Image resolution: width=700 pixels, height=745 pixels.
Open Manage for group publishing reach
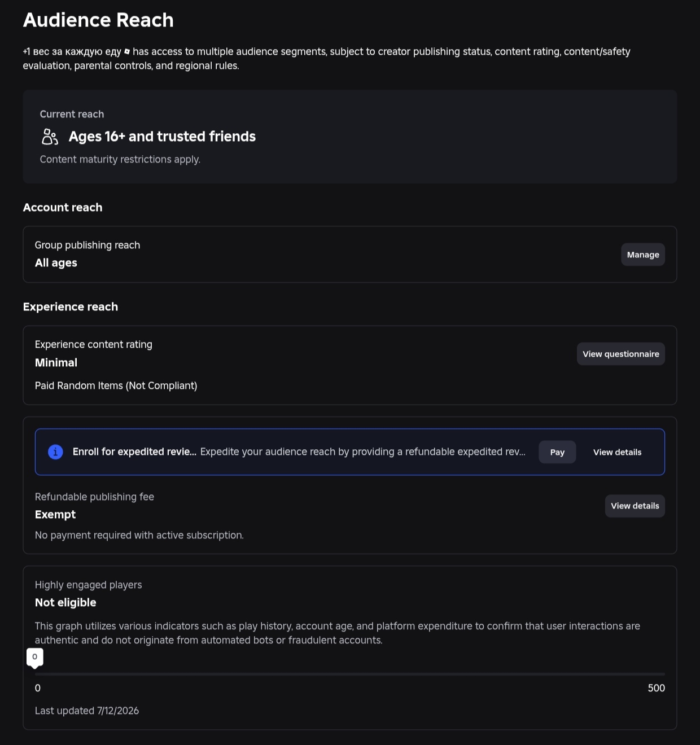(643, 255)
